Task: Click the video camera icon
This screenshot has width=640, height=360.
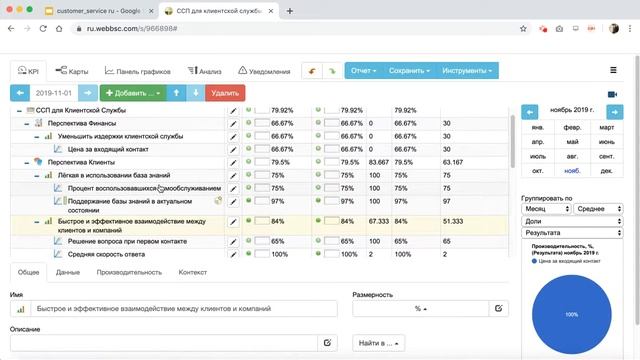Action: click(612, 94)
